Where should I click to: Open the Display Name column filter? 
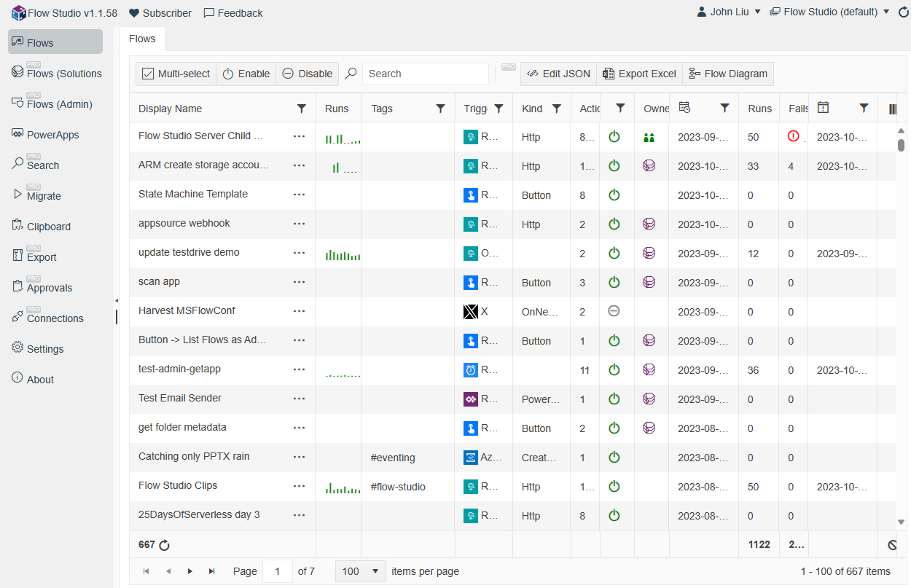(x=301, y=109)
